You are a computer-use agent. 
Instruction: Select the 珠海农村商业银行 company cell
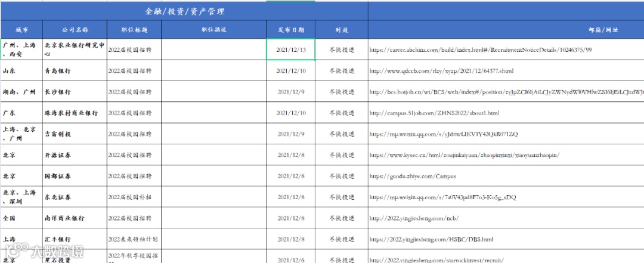75,113
